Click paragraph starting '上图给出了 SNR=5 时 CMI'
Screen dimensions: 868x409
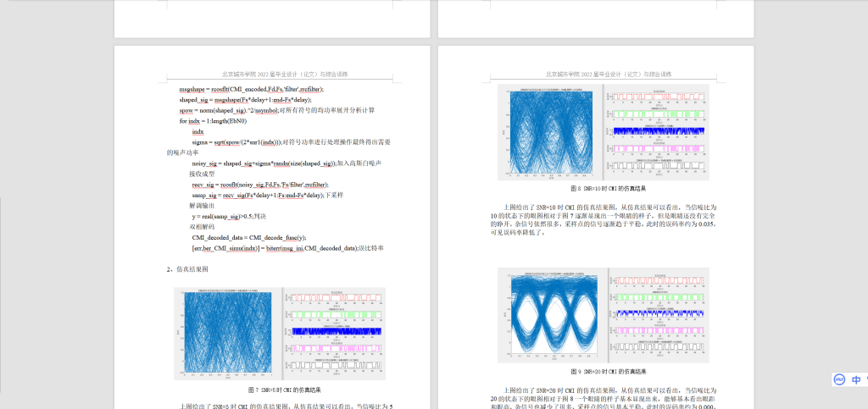click(287, 406)
